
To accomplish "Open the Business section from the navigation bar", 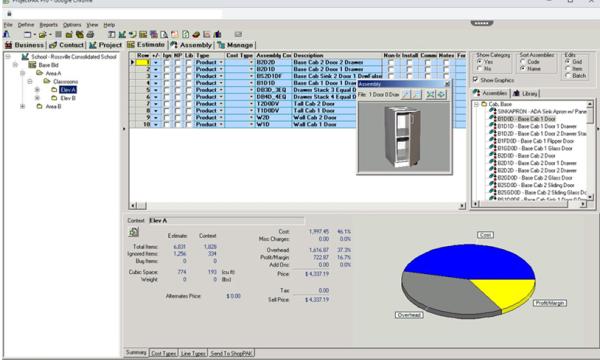I will (x=24, y=45).
